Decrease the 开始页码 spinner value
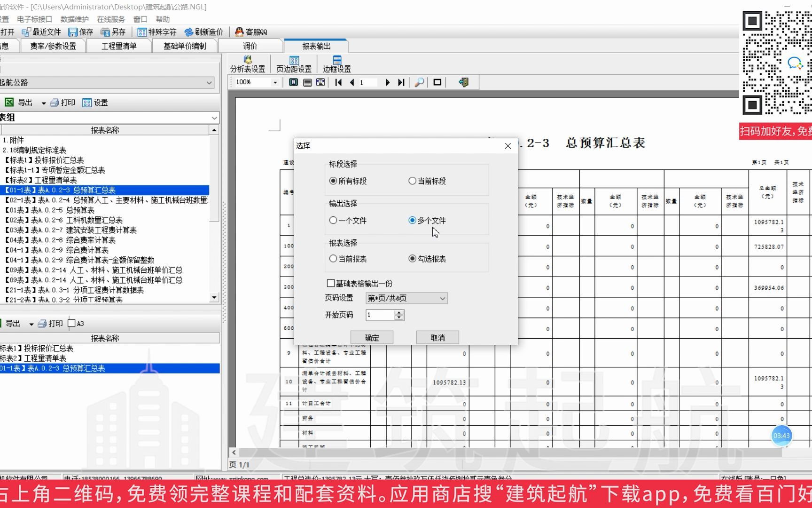This screenshot has height=508, width=812. tap(399, 317)
